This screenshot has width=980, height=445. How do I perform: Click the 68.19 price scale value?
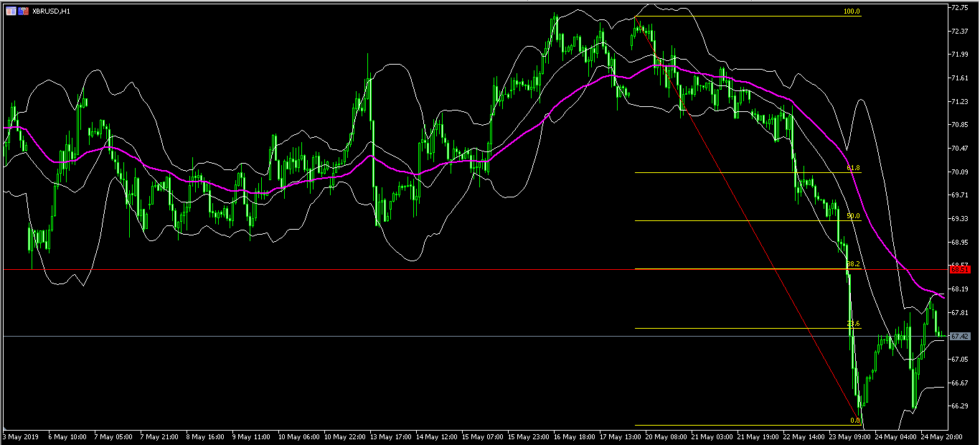tap(960, 289)
